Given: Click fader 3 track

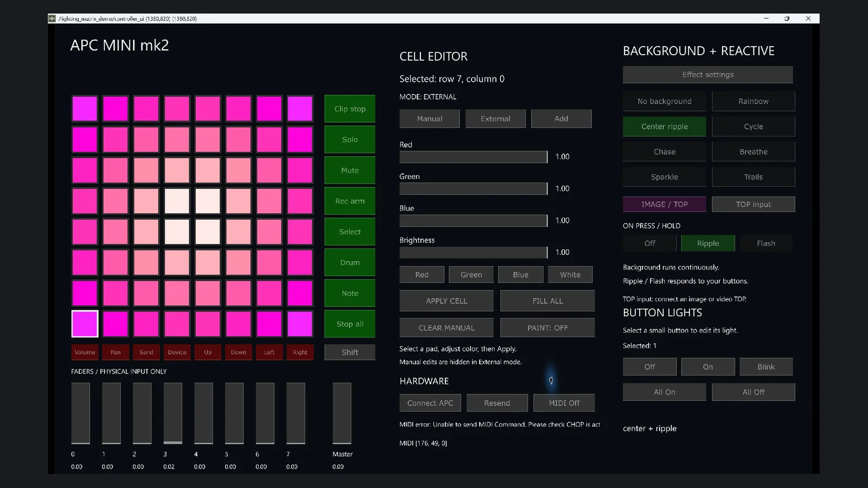Looking at the screenshot, I should pyautogui.click(x=173, y=413).
